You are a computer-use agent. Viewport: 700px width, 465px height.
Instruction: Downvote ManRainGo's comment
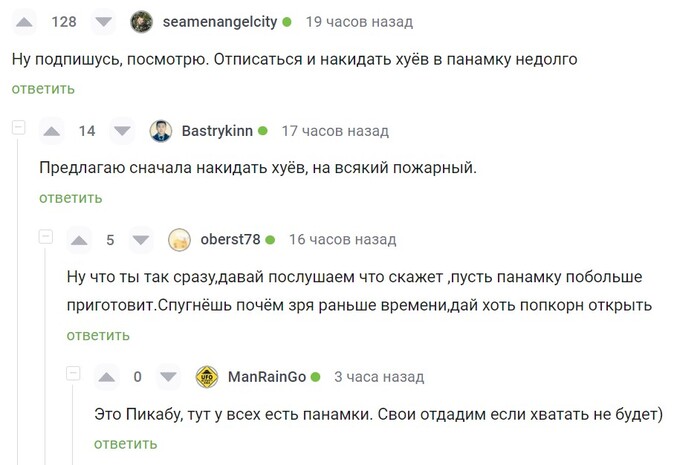point(168,377)
